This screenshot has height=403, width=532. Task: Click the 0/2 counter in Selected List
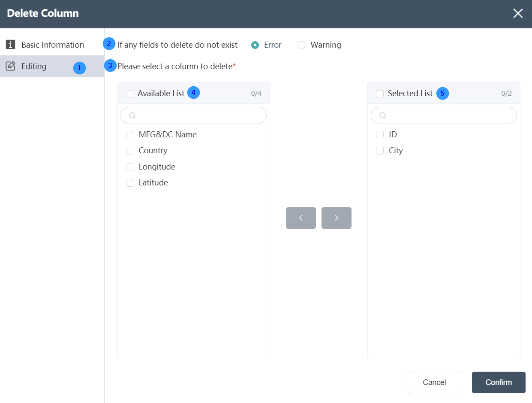pos(506,94)
